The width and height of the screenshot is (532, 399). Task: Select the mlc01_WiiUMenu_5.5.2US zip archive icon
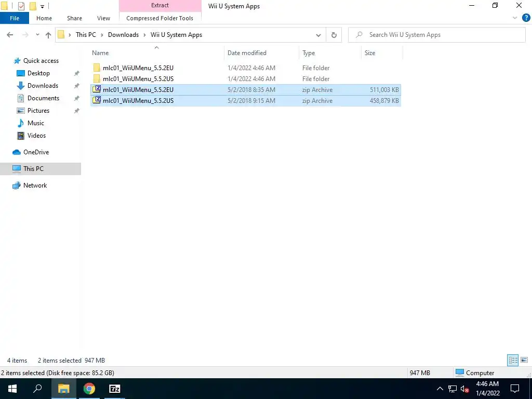pos(97,100)
